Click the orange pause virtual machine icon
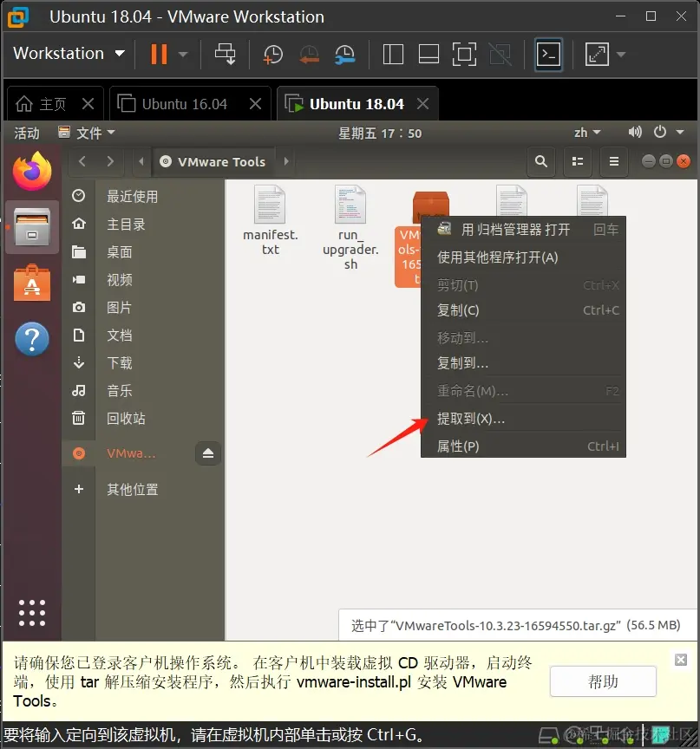The height and width of the screenshot is (749, 700). coord(159,54)
